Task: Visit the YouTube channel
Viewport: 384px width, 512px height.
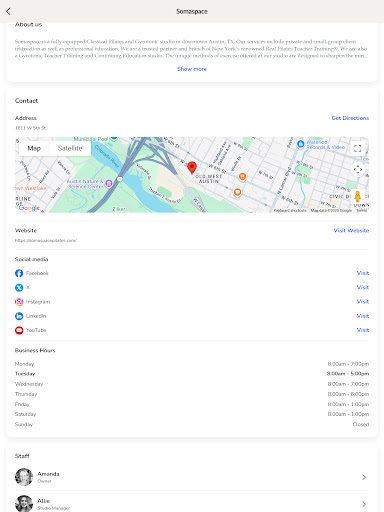Action: [363, 330]
